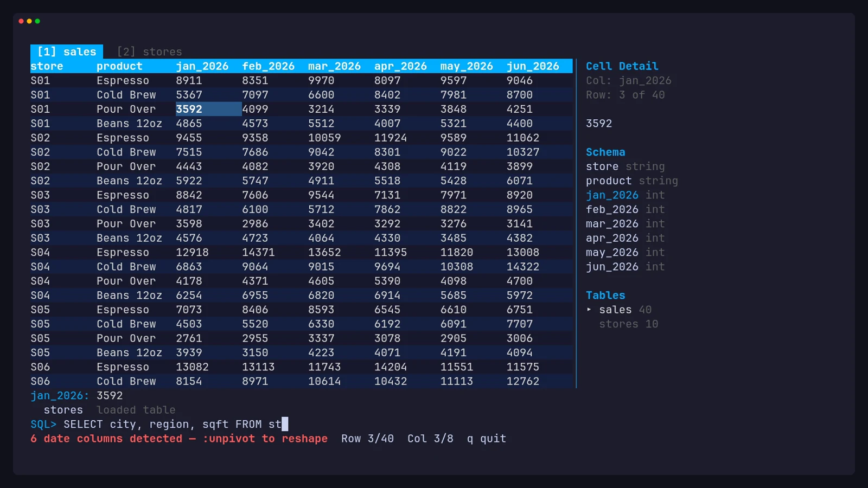The image size is (868, 488).
Task: Select sales table in Tables list
Action: (625, 310)
